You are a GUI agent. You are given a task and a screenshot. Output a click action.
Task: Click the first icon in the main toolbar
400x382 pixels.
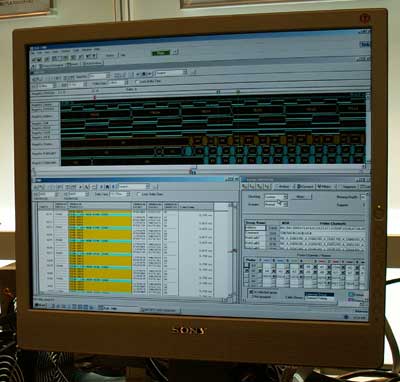click(x=35, y=59)
